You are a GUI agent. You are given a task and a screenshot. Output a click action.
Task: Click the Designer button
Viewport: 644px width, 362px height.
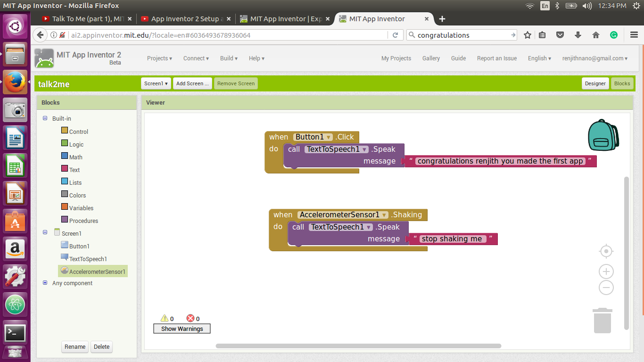tap(595, 83)
